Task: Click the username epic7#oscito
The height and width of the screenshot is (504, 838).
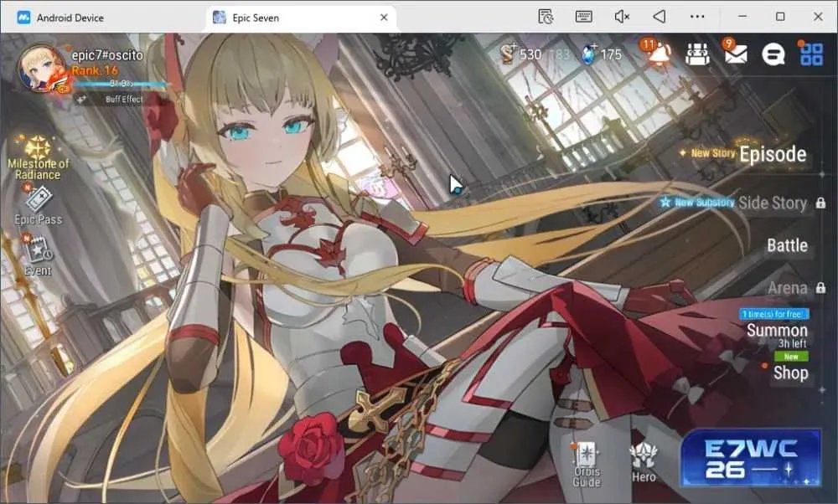Action: coord(107,55)
